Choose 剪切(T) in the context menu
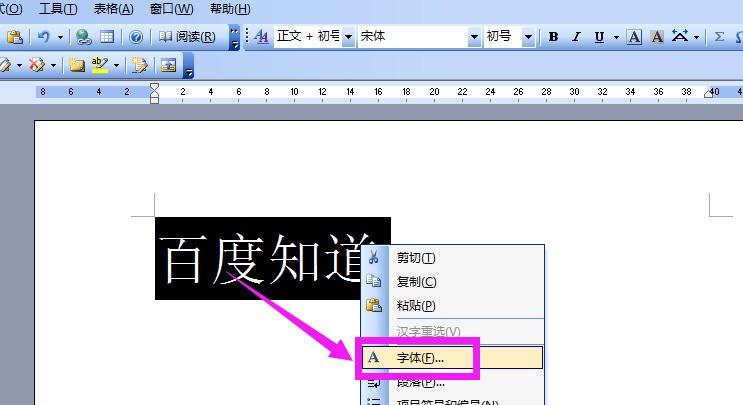Screen dimensions: 743x405 pyautogui.click(x=453, y=258)
